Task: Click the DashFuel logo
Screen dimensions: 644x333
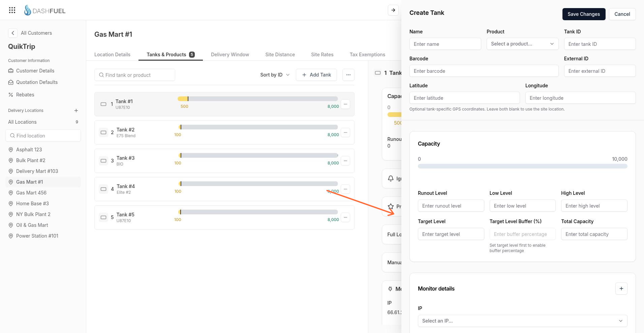Action: (45, 10)
